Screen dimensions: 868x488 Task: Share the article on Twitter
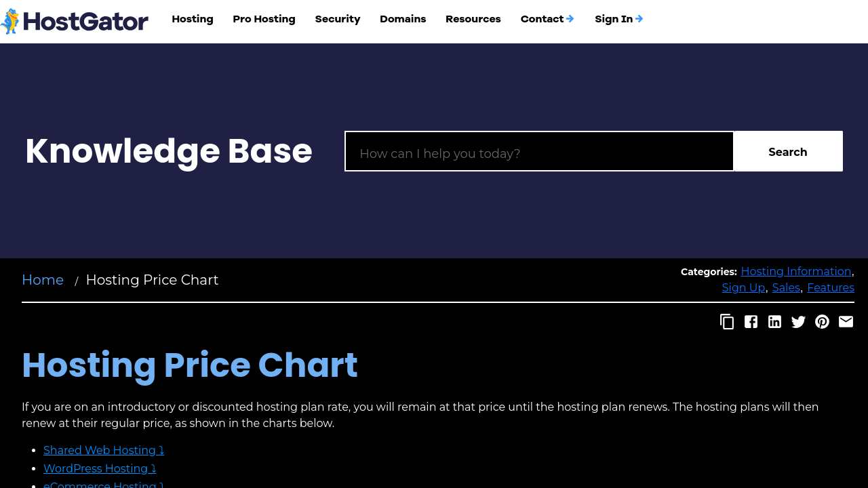click(798, 322)
